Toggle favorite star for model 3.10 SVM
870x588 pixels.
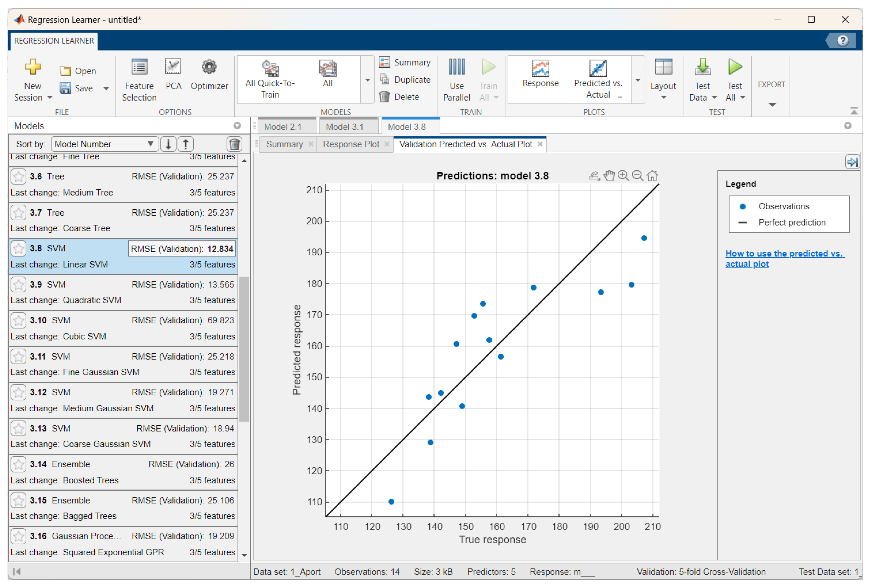tap(18, 321)
